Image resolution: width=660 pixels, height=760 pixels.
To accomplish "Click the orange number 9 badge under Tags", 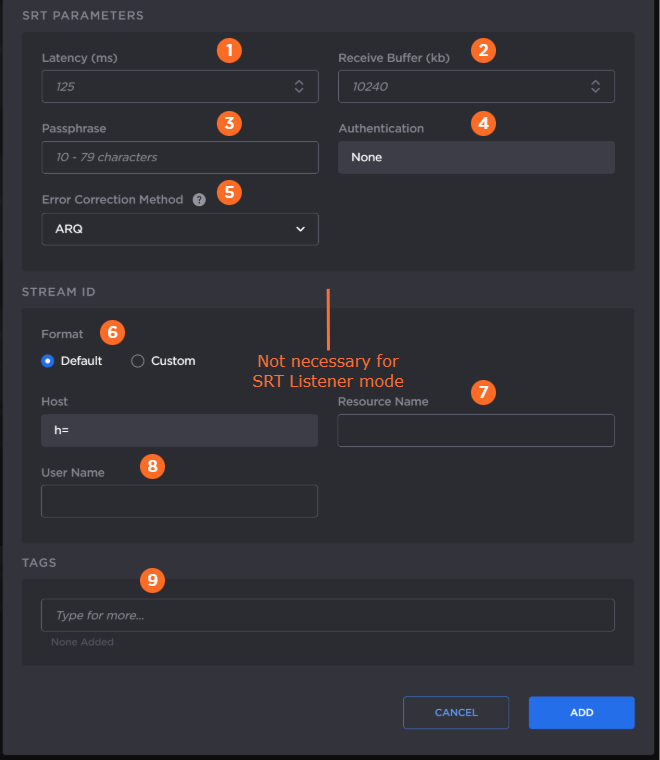I will [x=152, y=580].
